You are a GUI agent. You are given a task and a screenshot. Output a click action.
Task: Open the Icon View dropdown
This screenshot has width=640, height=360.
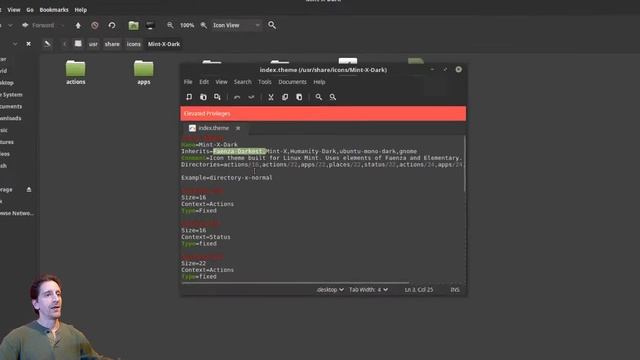[236, 25]
